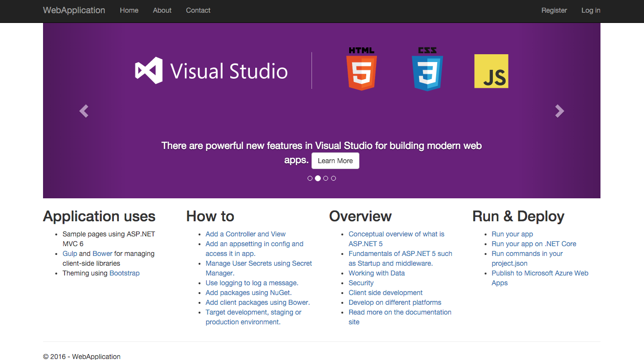Click Publish to Microsoft Azure Web Apps
Screen dimensions: 644x360
tap(540, 278)
